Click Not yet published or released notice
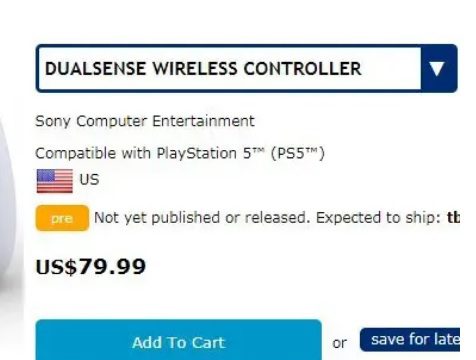This screenshot has width=476, height=360. [202, 218]
